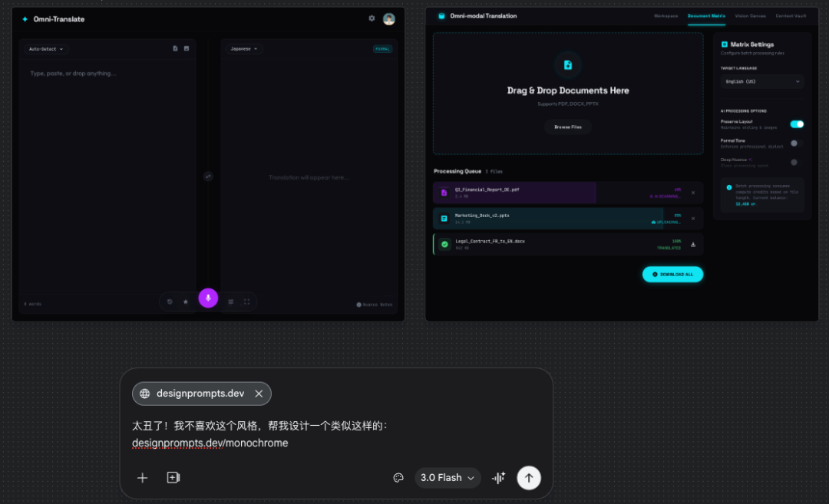Click the color palette icon in prompt box

398,478
